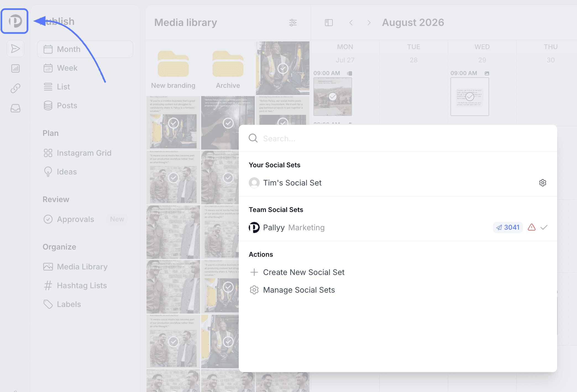This screenshot has width=577, height=392.
Task: Open Instagram Grid planner
Action: pyautogui.click(x=85, y=153)
